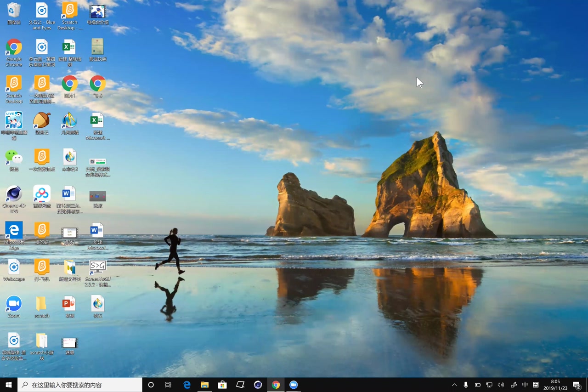Select the Webscape file icon
Screen dimensions: 588x392
pyautogui.click(x=14, y=271)
